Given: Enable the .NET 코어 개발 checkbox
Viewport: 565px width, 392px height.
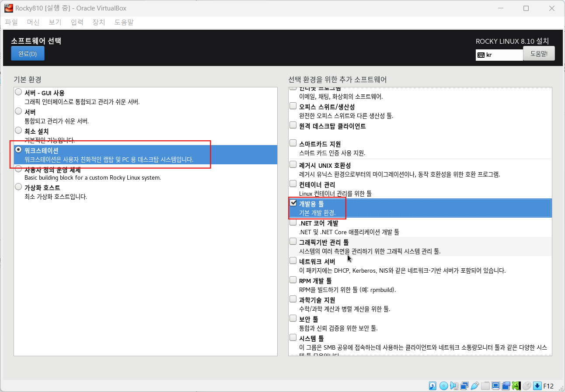Looking at the screenshot, I should 293,222.
